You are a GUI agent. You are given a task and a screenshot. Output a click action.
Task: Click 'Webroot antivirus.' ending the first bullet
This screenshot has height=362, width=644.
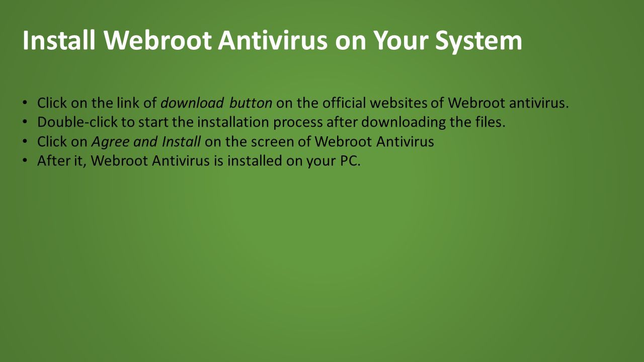coord(508,103)
